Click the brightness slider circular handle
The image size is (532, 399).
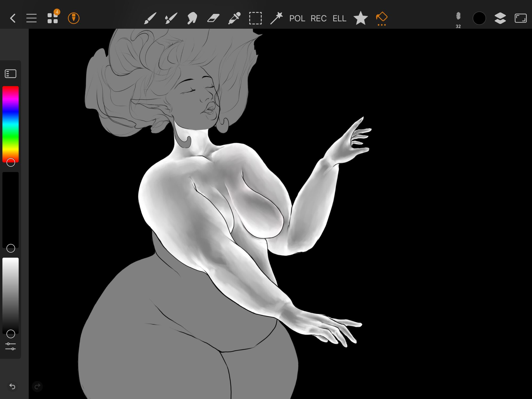coord(11,334)
